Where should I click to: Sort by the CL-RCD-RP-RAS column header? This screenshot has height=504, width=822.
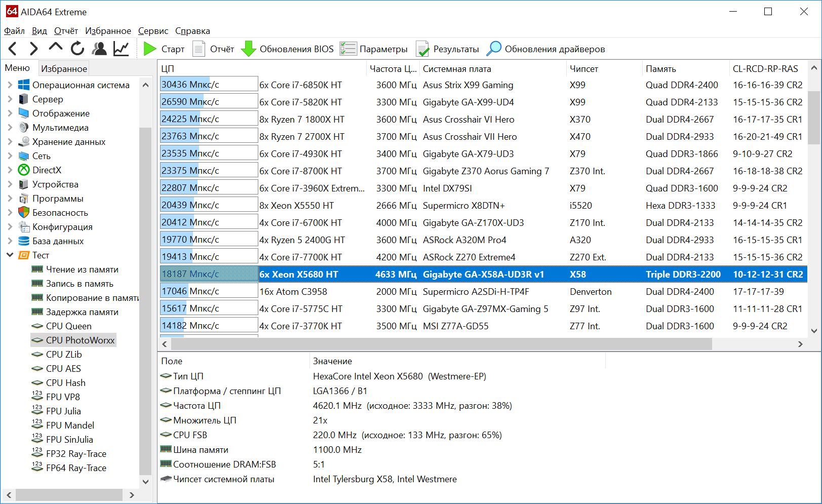point(768,69)
